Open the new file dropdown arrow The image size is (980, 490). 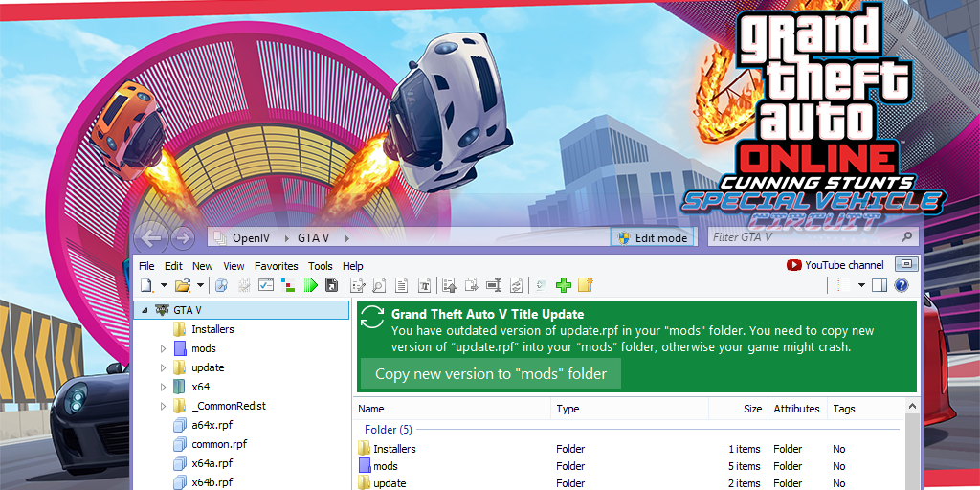pyautogui.click(x=165, y=285)
